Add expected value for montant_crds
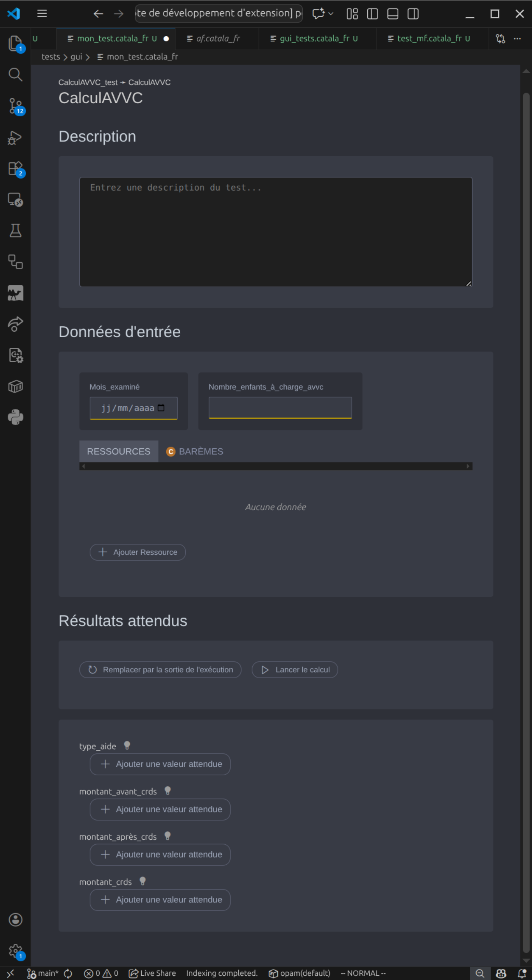The width and height of the screenshot is (532, 980). 160,900
